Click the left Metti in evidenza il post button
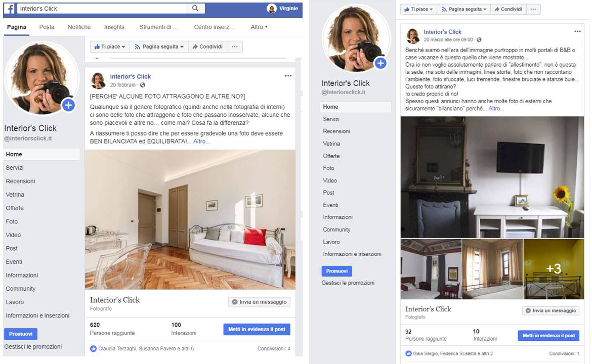The height and width of the screenshot is (364, 592). (x=257, y=329)
